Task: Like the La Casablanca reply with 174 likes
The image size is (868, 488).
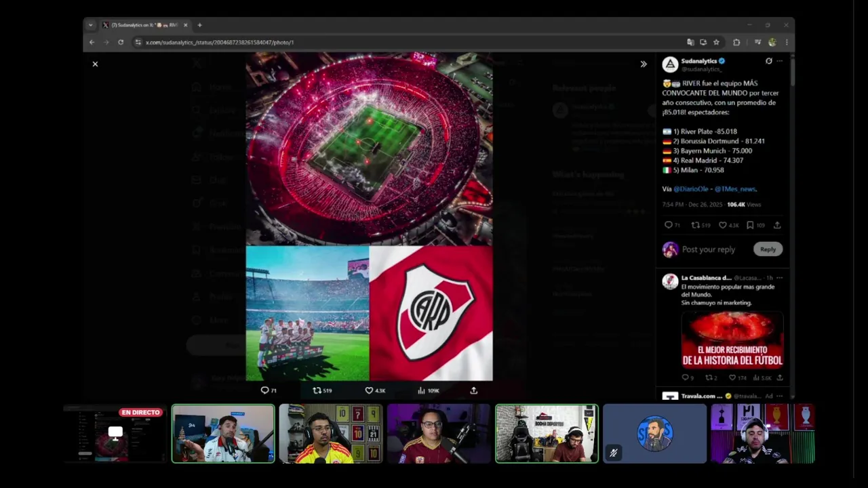Action: tap(732, 378)
